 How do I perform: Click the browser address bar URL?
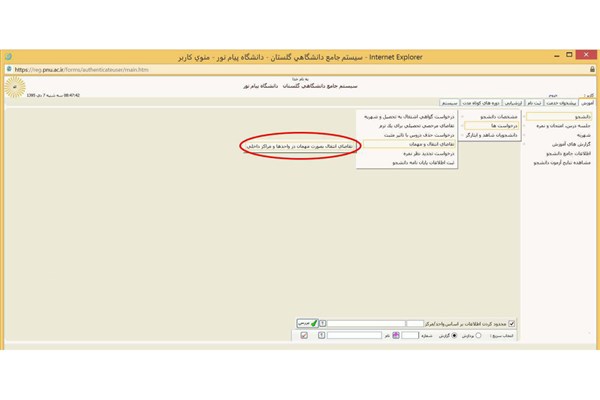80,69
